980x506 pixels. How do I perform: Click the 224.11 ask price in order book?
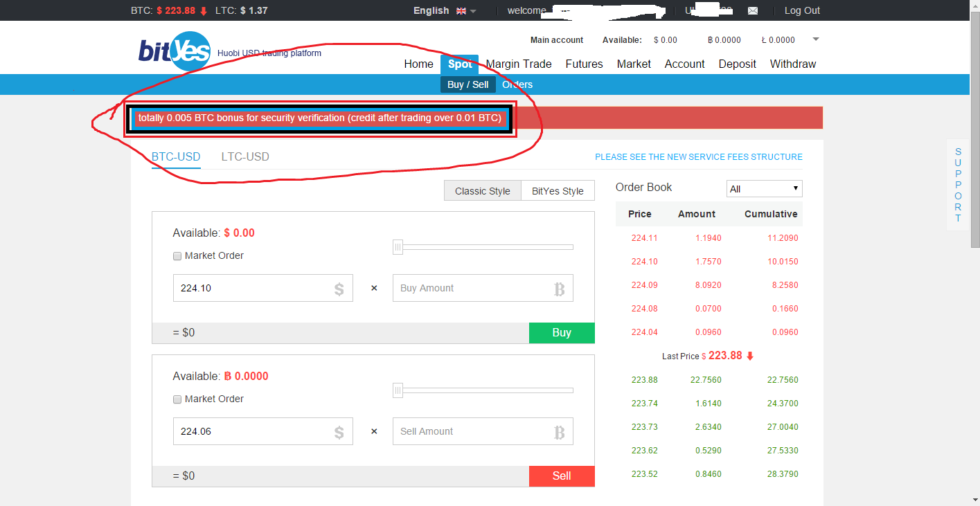[x=644, y=238]
